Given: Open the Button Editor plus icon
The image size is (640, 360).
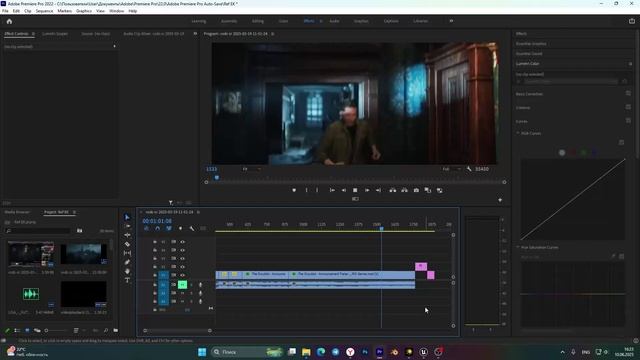Looking at the screenshot, I should [x=500, y=200].
